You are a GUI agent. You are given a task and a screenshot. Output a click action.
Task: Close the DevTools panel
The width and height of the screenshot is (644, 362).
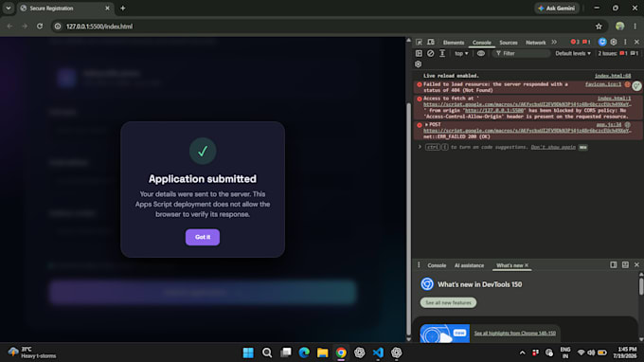pyautogui.click(x=636, y=42)
